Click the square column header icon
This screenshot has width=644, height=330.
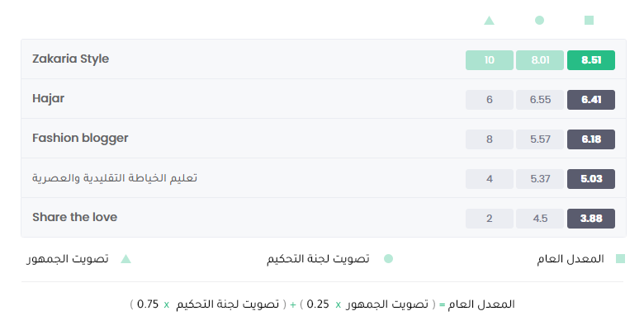(589, 20)
